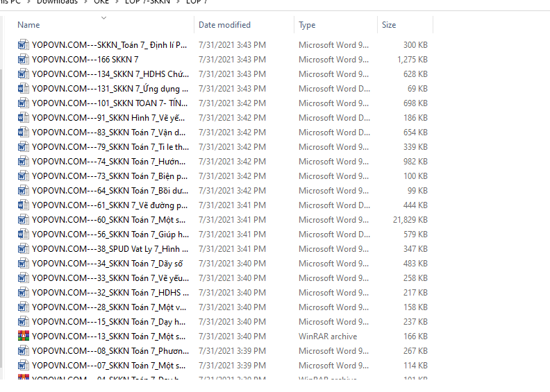550x392 pixels.
Task: Select the document icon of 34_SKKN Toán 7_Dãy số
Action: tap(23, 264)
